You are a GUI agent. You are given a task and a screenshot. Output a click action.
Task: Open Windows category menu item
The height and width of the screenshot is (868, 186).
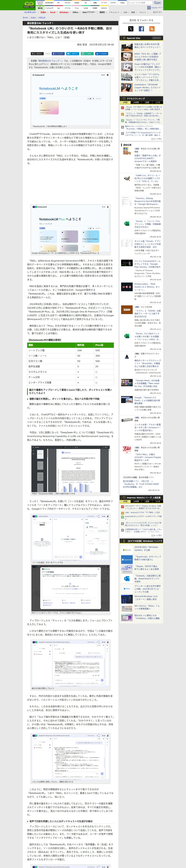click(x=64, y=12)
